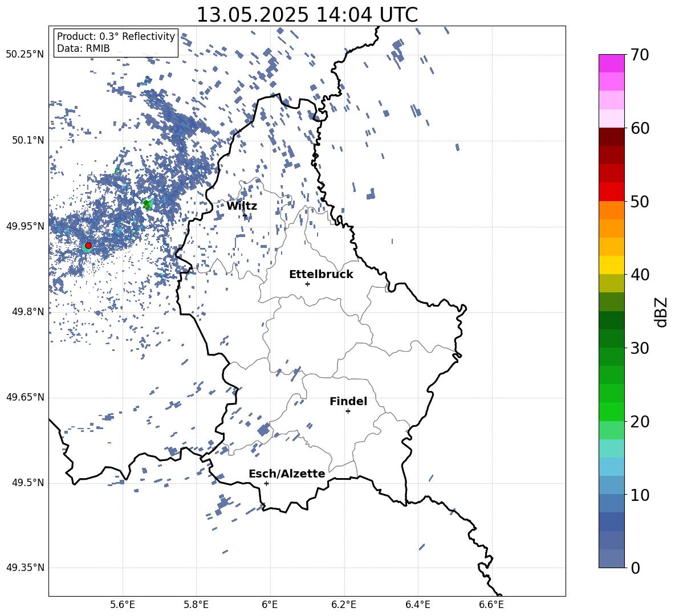Click the magenta top colorbar segment
Screen dimensions: 675x616
[x=612, y=63]
